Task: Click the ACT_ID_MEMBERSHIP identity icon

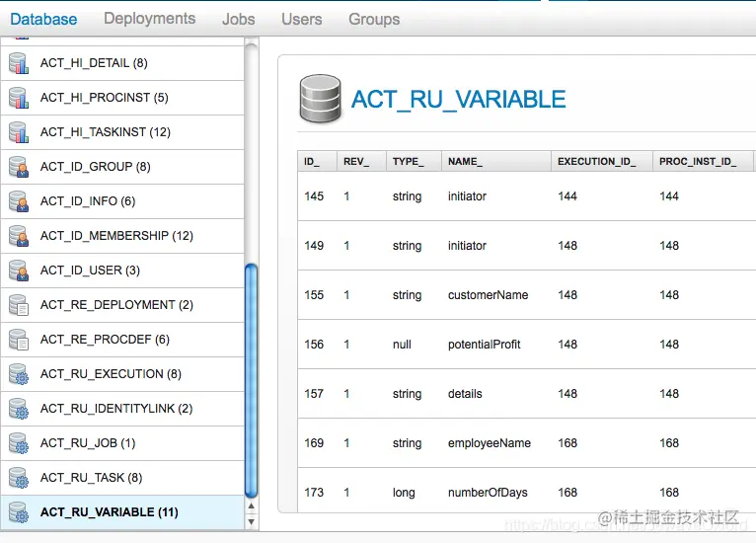Action: (19, 236)
